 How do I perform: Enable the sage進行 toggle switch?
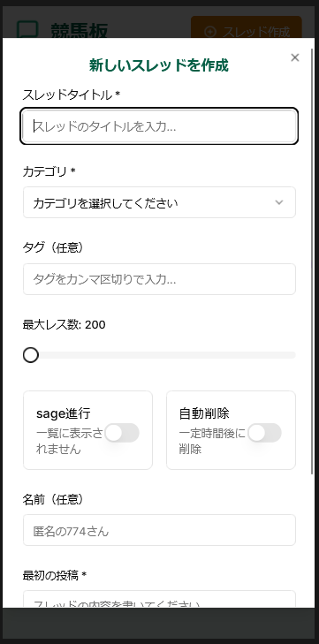122,433
